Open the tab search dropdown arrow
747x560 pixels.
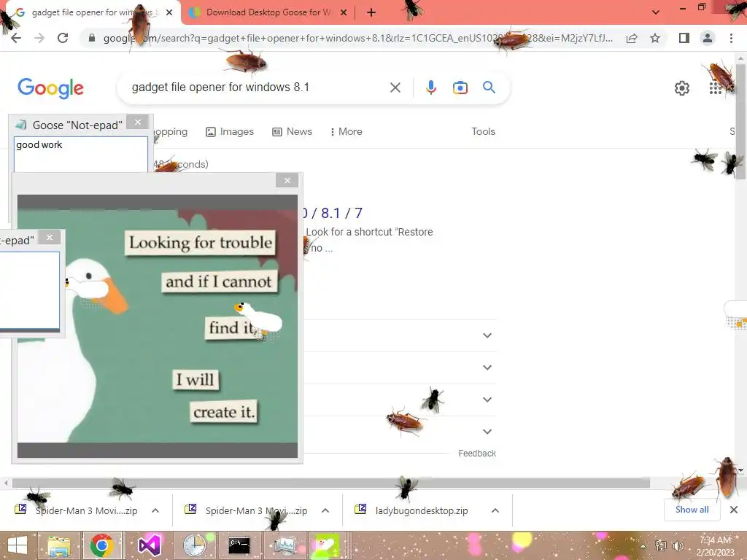click(x=656, y=12)
